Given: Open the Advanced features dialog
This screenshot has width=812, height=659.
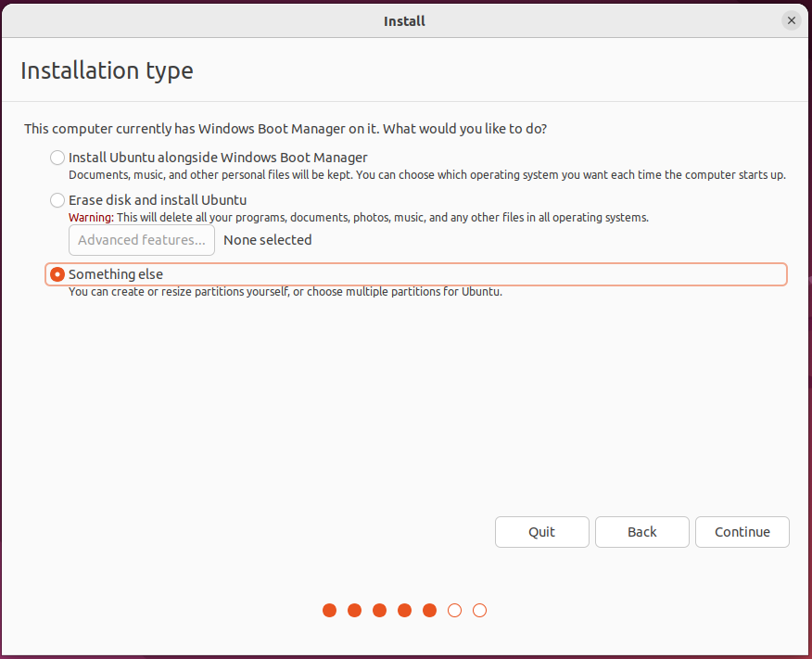Looking at the screenshot, I should point(142,240).
